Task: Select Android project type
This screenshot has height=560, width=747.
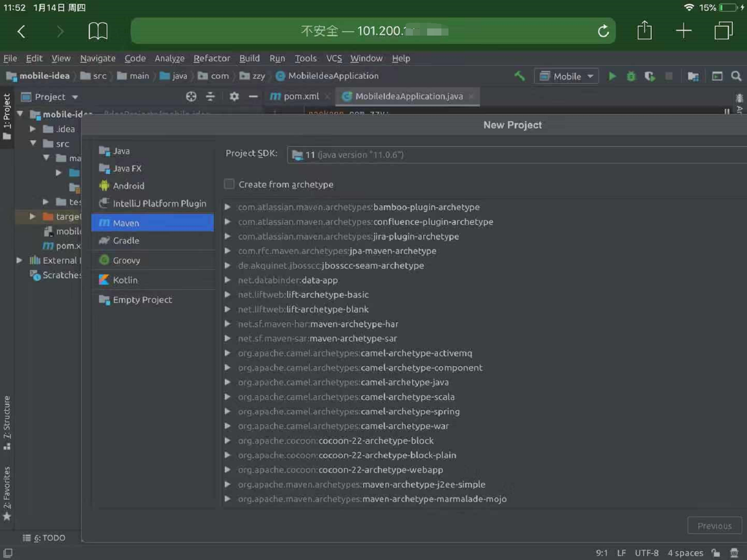Action: (x=152, y=186)
